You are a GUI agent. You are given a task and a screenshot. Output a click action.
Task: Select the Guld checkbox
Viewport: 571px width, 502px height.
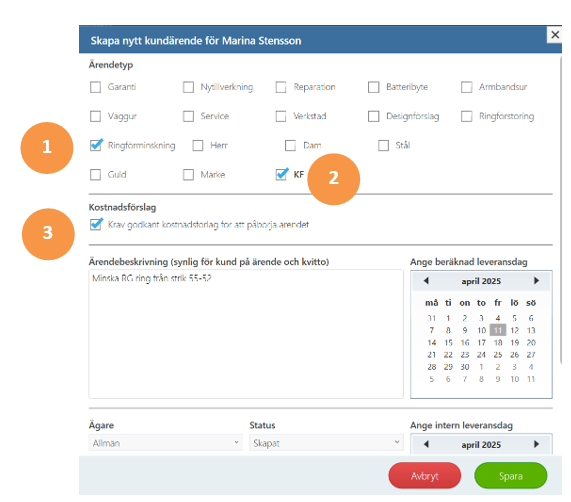[x=95, y=174]
